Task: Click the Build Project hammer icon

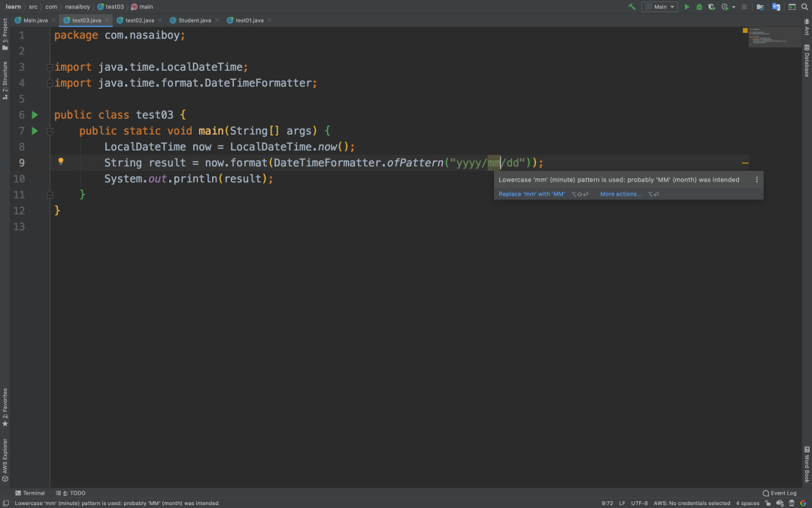Action: click(632, 6)
